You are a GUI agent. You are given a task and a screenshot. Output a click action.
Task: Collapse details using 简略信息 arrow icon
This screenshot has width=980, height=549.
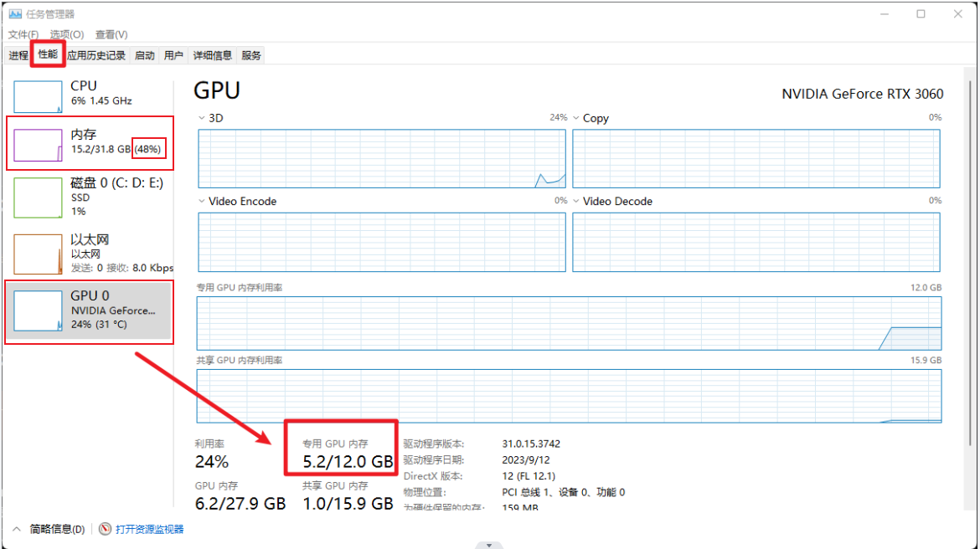[x=18, y=529]
